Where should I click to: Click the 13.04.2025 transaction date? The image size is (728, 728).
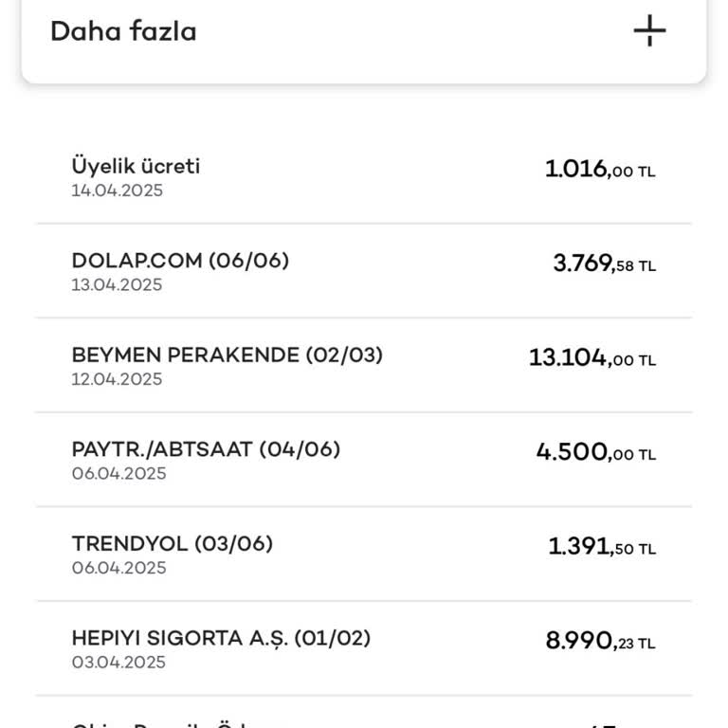[117, 285]
